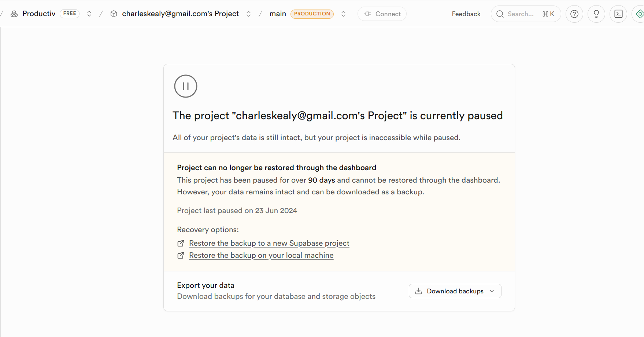Open the help question mark icon
This screenshot has height=337, width=644.
(x=574, y=14)
